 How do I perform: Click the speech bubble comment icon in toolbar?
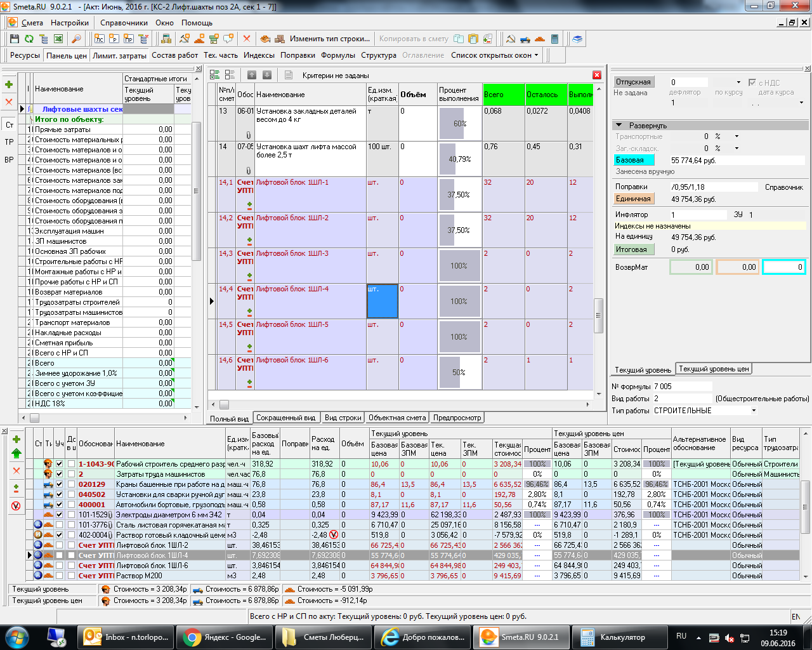click(228, 39)
